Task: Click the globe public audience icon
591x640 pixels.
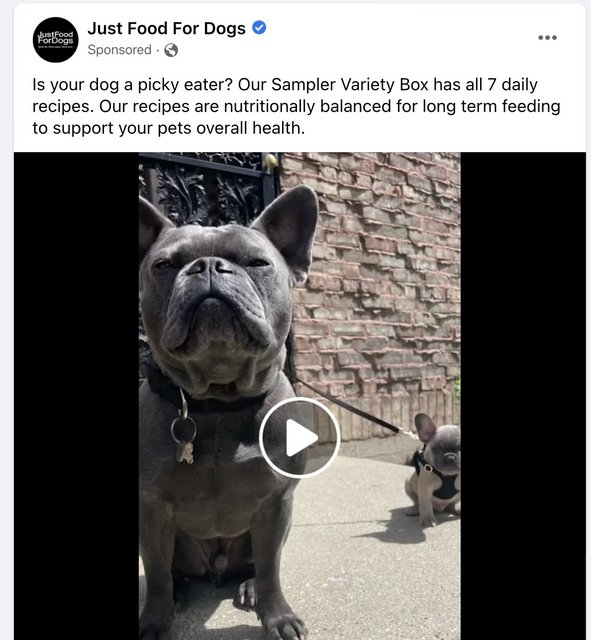Action: click(x=171, y=50)
